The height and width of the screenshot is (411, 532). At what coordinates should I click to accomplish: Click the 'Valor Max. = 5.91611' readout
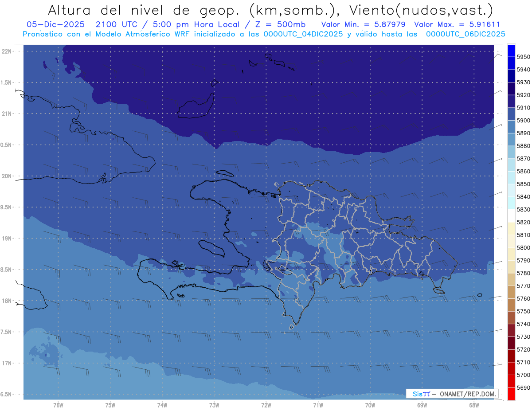tap(456, 24)
